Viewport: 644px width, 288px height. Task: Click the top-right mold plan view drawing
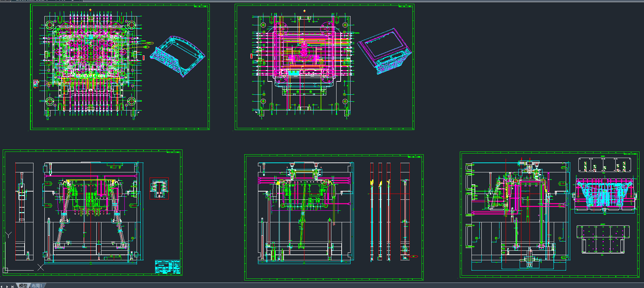pos(302,63)
